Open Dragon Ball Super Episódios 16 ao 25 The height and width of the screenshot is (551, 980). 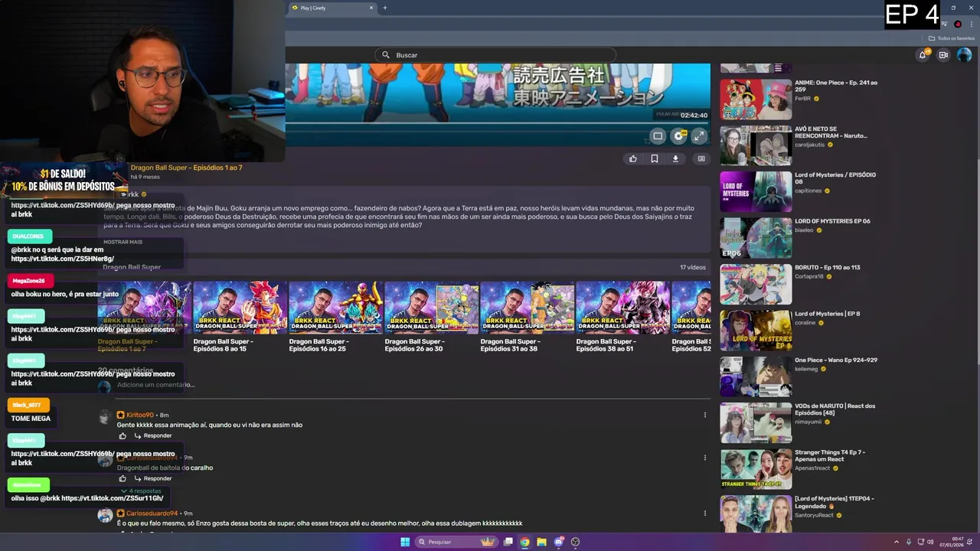click(336, 316)
